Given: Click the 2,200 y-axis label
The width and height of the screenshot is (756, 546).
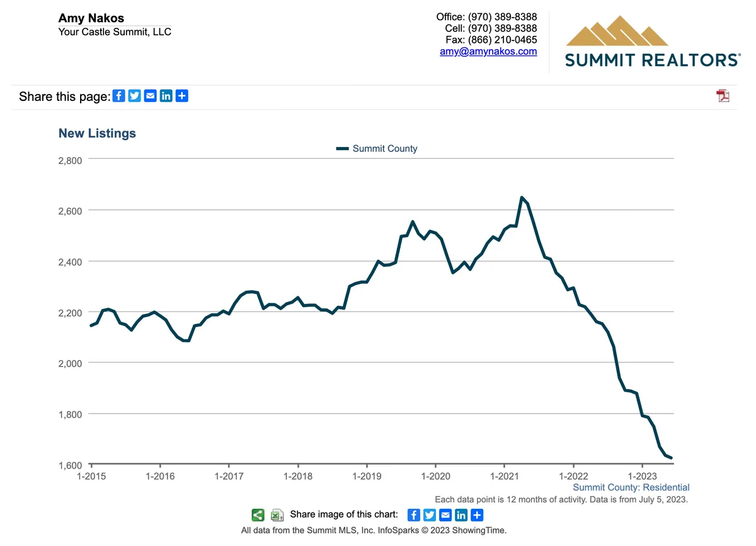Looking at the screenshot, I should 70,313.
